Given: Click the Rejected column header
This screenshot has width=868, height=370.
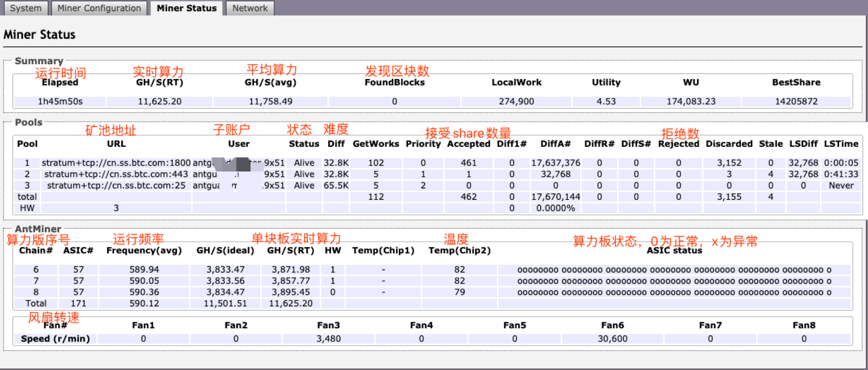Looking at the screenshot, I should pos(678,144).
